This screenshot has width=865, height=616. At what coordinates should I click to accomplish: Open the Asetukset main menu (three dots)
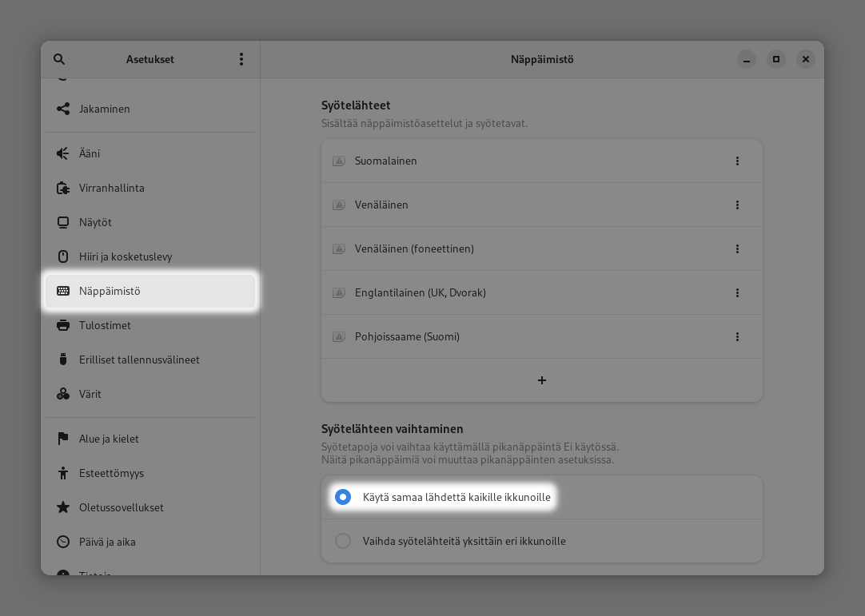[x=241, y=59]
